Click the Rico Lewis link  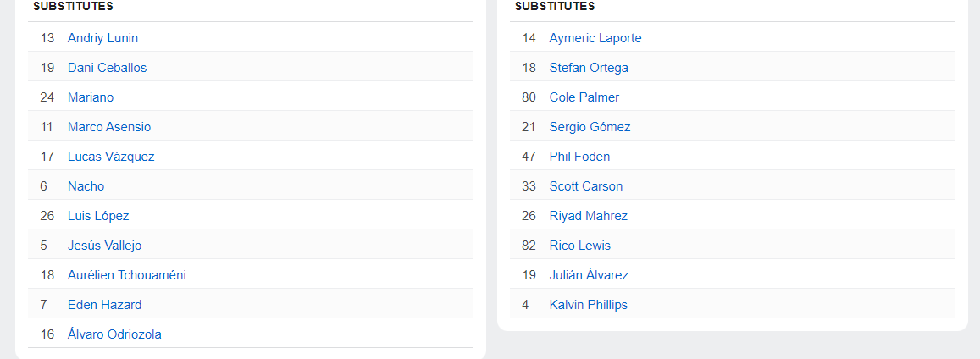point(580,246)
